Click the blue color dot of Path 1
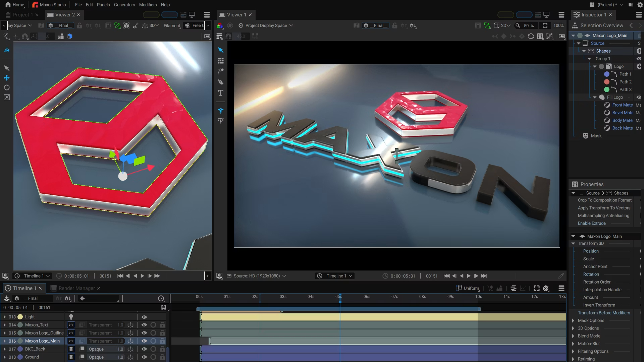This screenshot has width=644, height=362. 606,74
